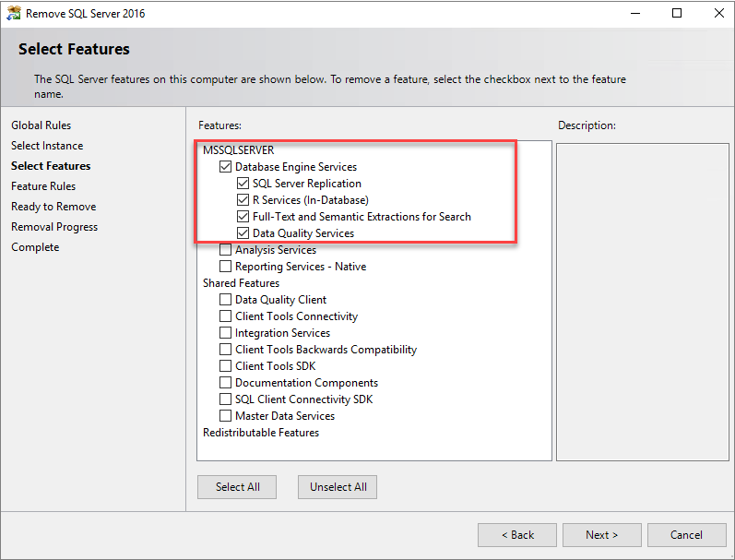This screenshot has height=560, width=735.
Task: Click the Analysis Services label text
Action: (x=276, y=249)
